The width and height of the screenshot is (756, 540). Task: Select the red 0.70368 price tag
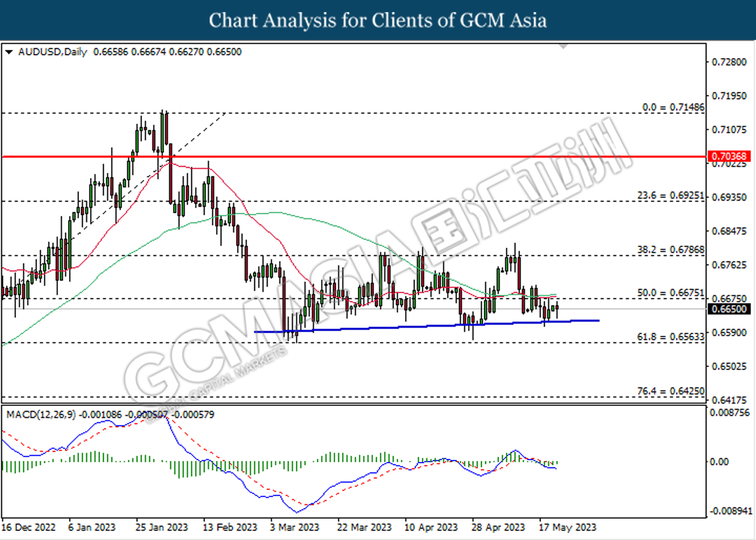(x=729, y=156)
